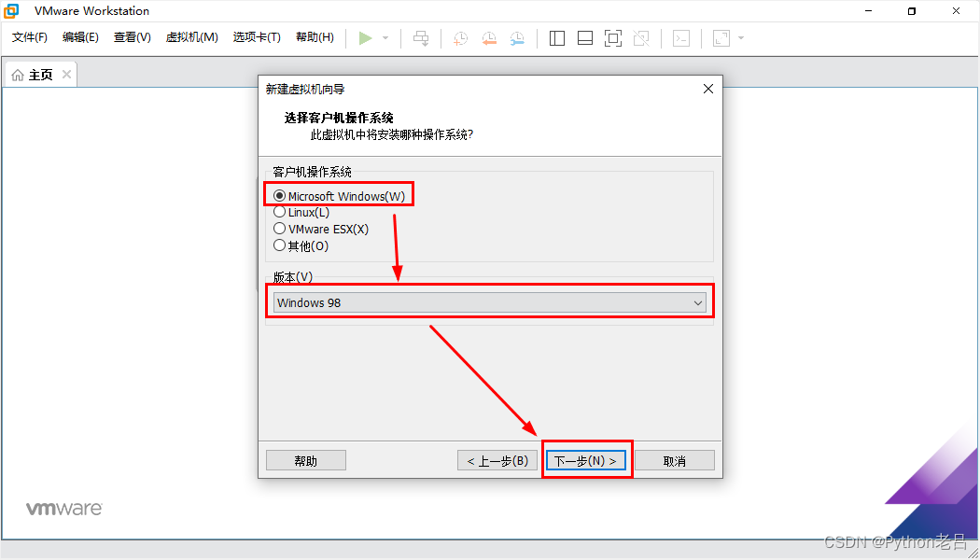Click the revert to snapshot icon
Viewport: 980px width, 560px height.
pyautogui.click(x=489, y=38)
